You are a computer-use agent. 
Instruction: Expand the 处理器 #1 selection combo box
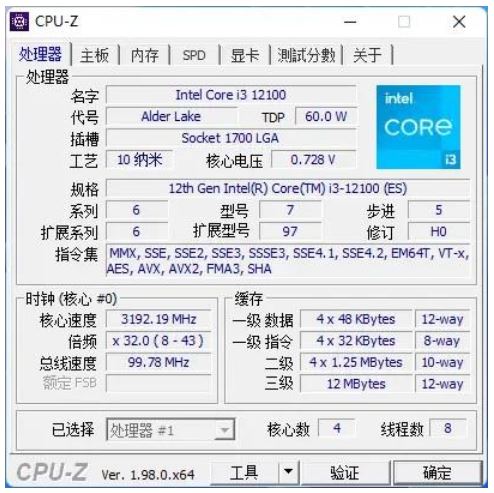click(171, 430)
